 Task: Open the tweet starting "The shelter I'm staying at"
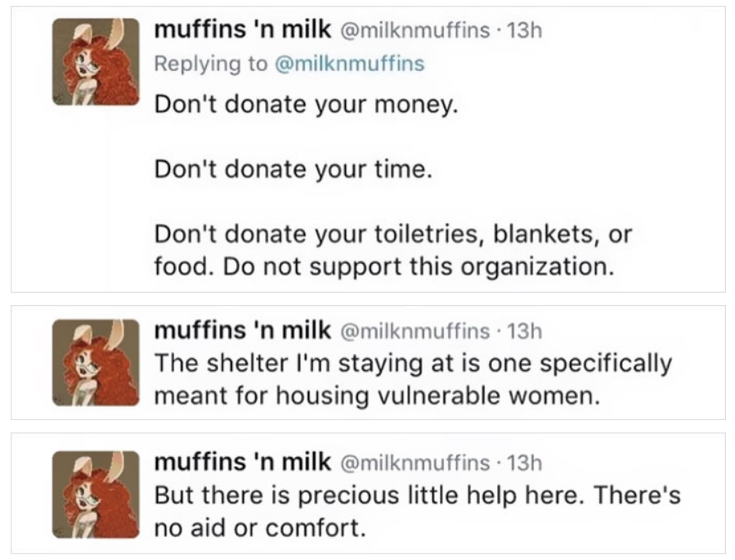[413, 362]
